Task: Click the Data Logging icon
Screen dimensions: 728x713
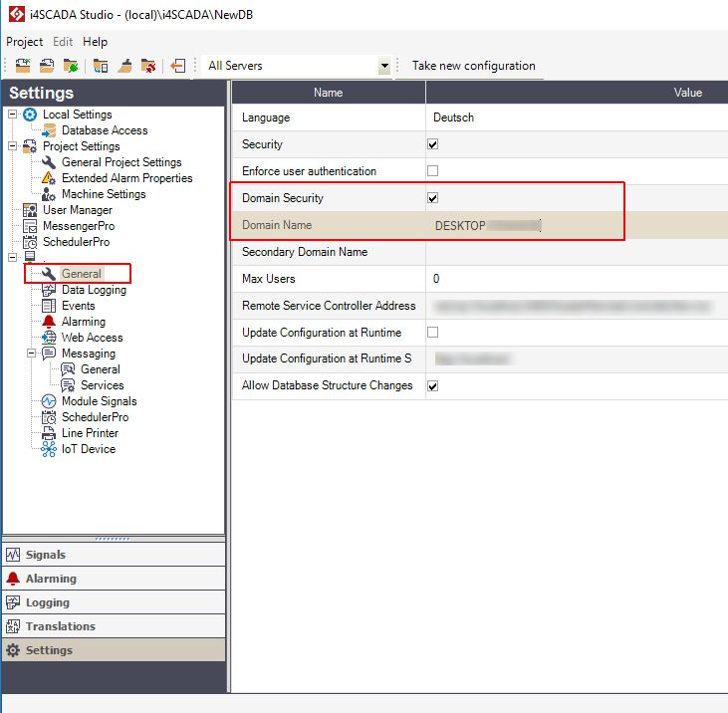Action: (x=49, y=290)
